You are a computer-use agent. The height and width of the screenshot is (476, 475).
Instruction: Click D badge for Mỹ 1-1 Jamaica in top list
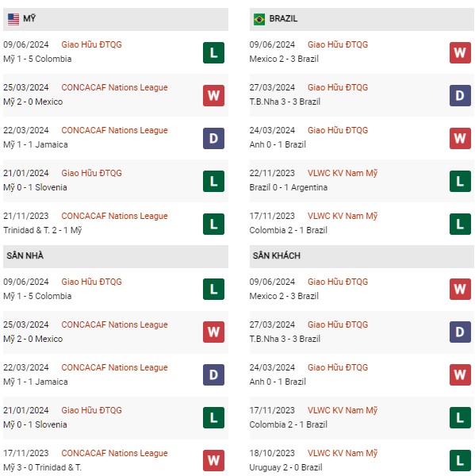pyautogui.click(x=213, y=138)
